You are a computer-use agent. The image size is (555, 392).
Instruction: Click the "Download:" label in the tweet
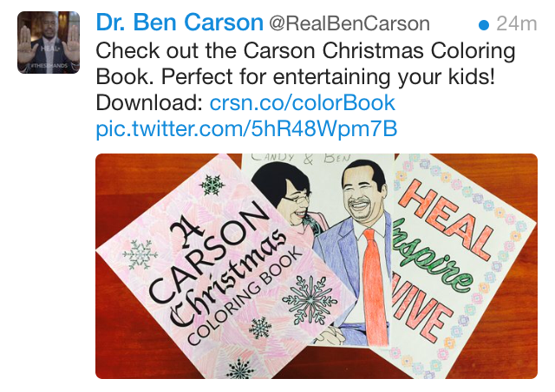pos(150,104)
